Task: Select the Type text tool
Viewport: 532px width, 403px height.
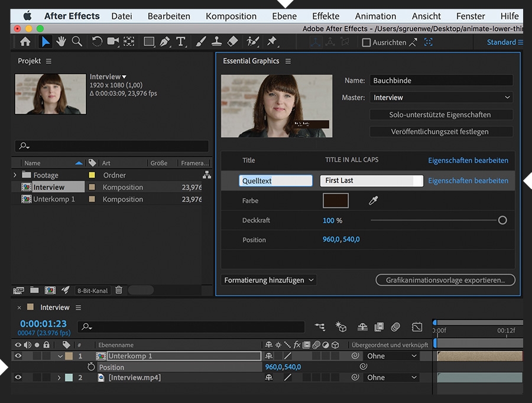Action: point(181,41)
